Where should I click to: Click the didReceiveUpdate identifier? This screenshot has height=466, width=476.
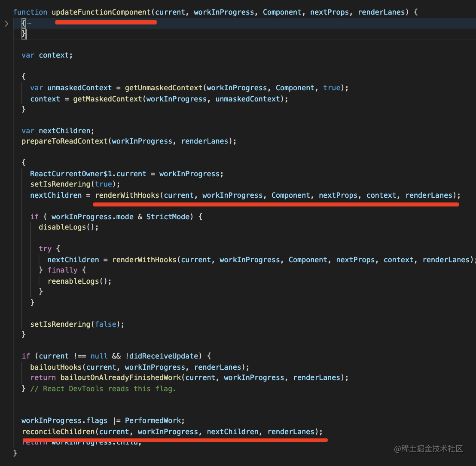164,356
